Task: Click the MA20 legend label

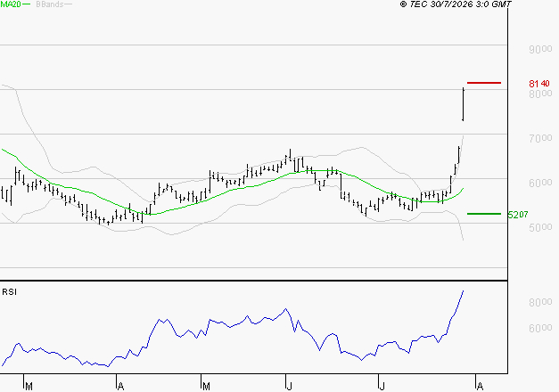Action: coord(11,4)
